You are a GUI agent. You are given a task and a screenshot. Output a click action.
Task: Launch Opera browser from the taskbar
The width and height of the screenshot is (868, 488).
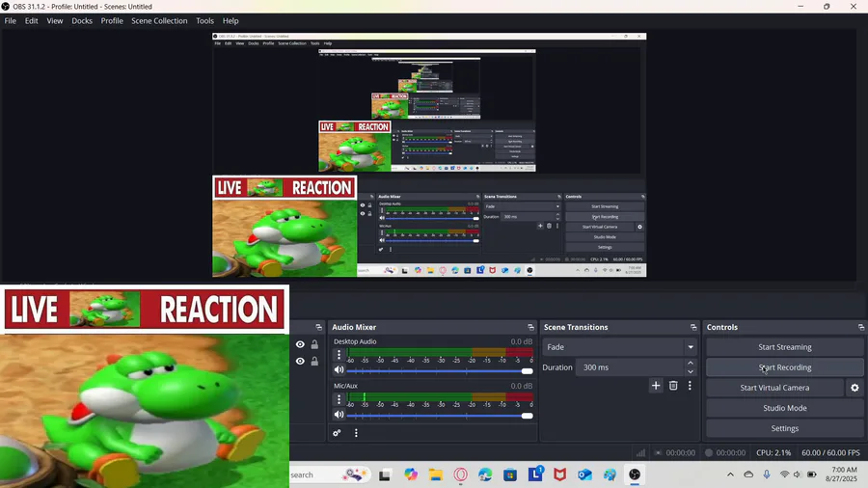[x=461, y=474]
